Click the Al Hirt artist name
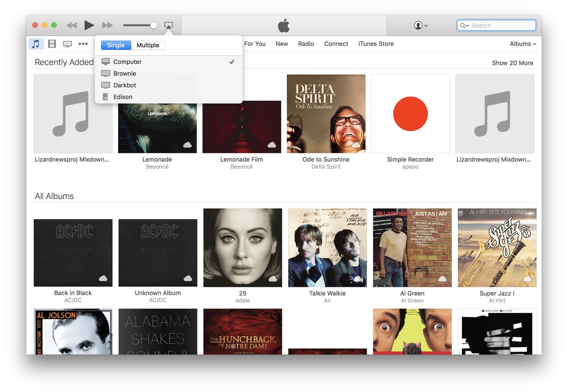This screenshot has height=392, width=568. pyautogui.click(x=497, y=301)
